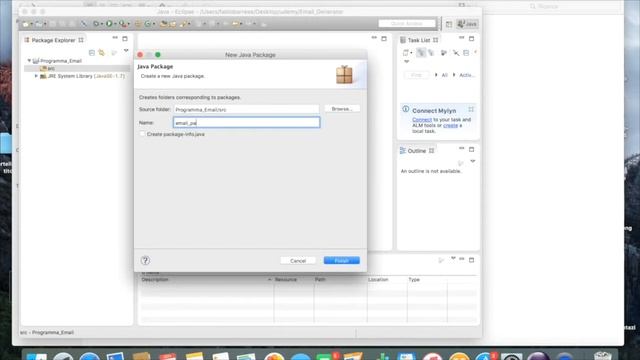Select the Task List tab
640x360 pixels.
419,40
